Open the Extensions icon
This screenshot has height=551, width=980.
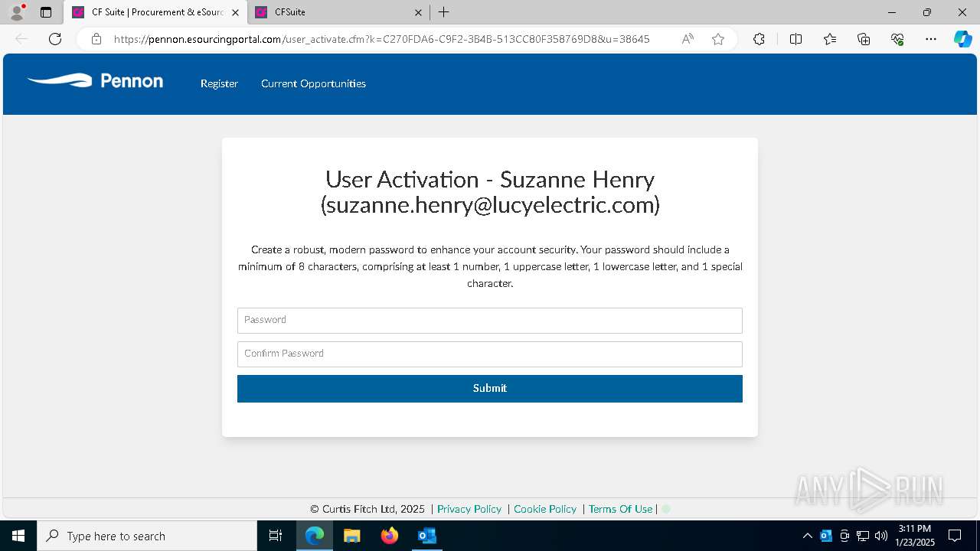(759, 39)
